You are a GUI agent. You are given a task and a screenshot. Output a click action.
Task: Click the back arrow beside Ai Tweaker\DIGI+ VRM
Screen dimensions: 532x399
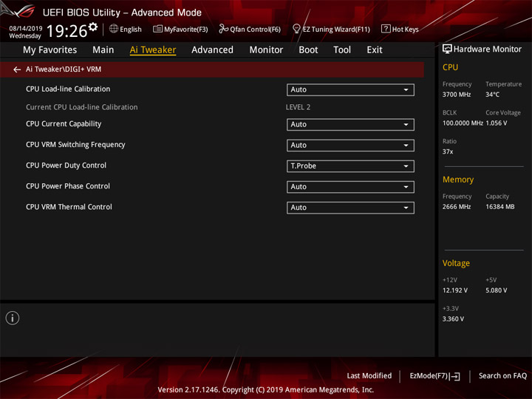tap(17, 69)
